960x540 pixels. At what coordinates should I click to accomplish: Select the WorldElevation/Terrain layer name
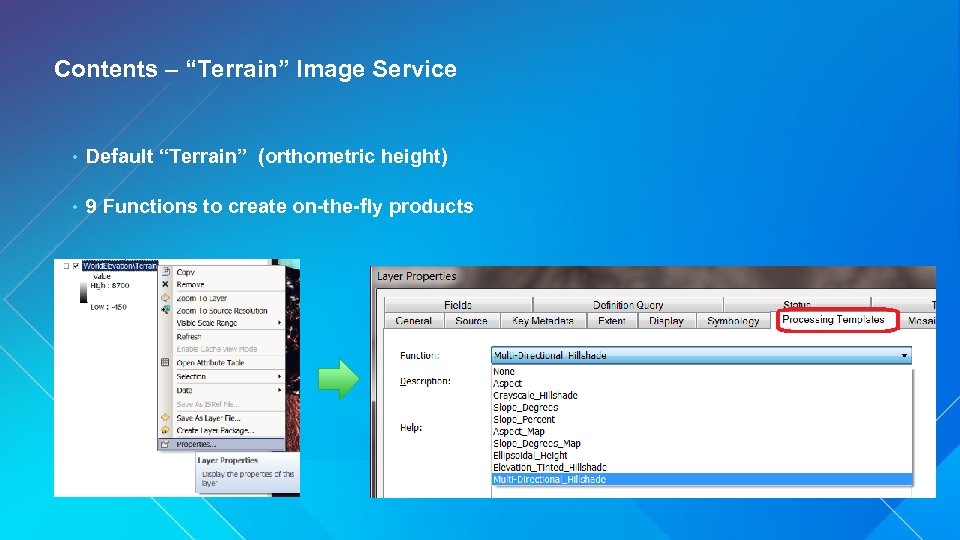120,266
